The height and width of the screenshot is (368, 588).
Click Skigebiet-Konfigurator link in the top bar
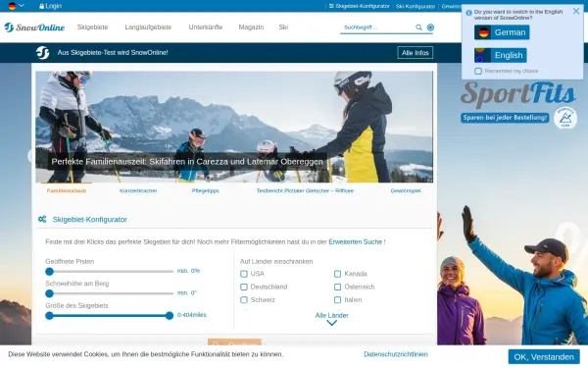pyautogui.click(x=363, y=6)
